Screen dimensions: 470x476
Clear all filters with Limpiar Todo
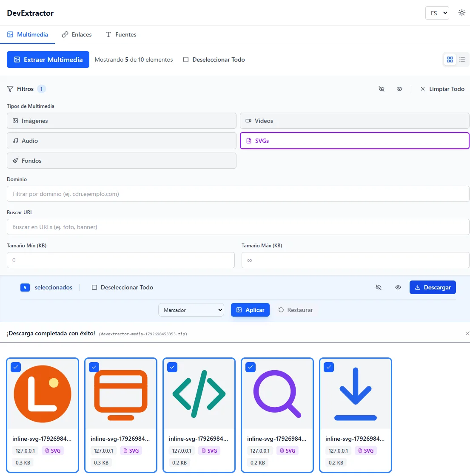pos(442,89)
